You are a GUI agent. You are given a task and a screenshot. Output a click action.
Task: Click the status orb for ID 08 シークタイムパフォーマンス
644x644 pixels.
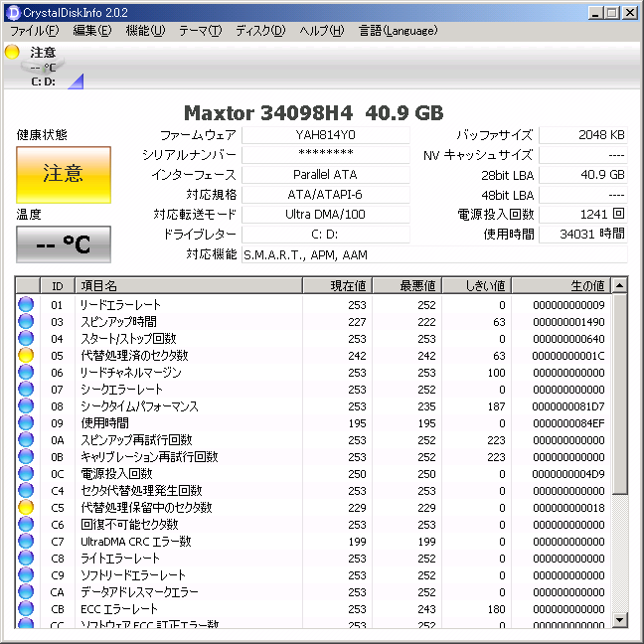coord(26,405)
